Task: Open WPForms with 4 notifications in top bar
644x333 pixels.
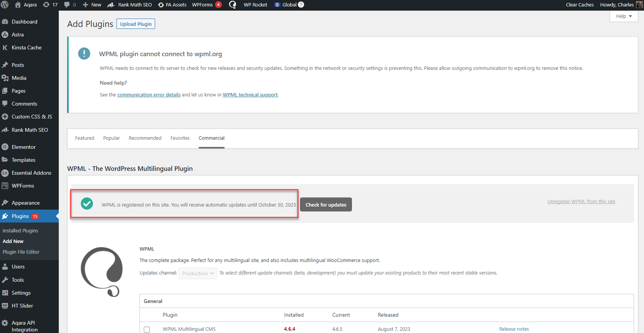Action: coord(207,5)
